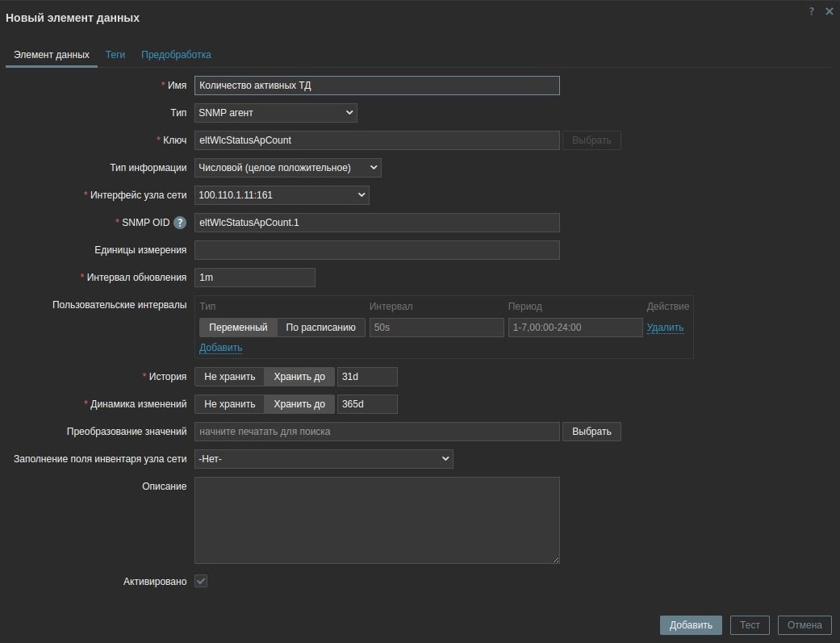
Task: Click the SNMP OID help question-mark icon
Action: point(180,223)
